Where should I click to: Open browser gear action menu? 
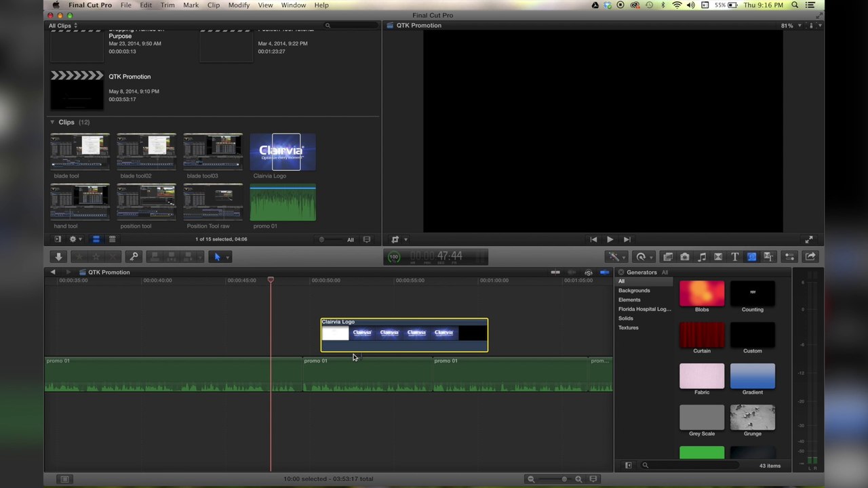click(75, 239)
